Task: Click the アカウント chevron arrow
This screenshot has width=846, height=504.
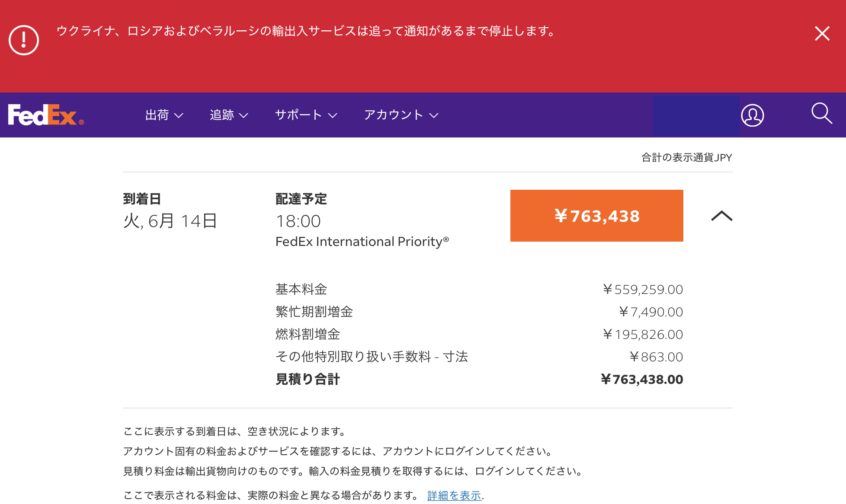Action: (x=434, y=115)
